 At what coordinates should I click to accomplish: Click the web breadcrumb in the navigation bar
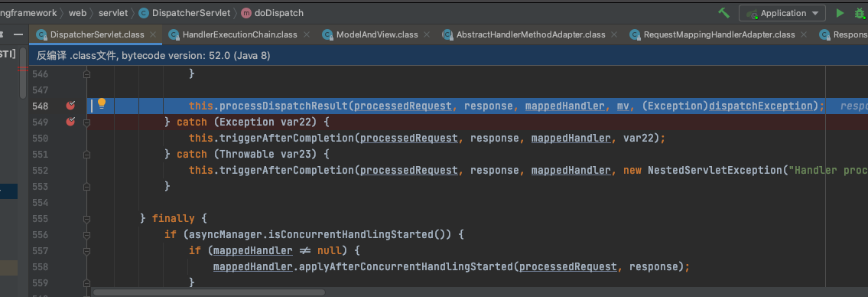(77, 13)
